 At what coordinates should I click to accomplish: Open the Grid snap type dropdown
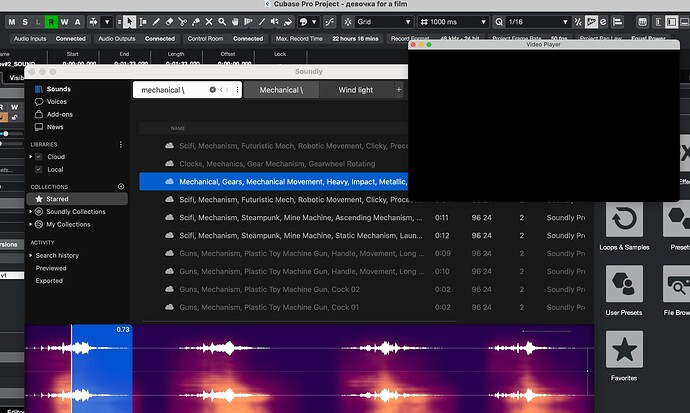pos(383,22)
